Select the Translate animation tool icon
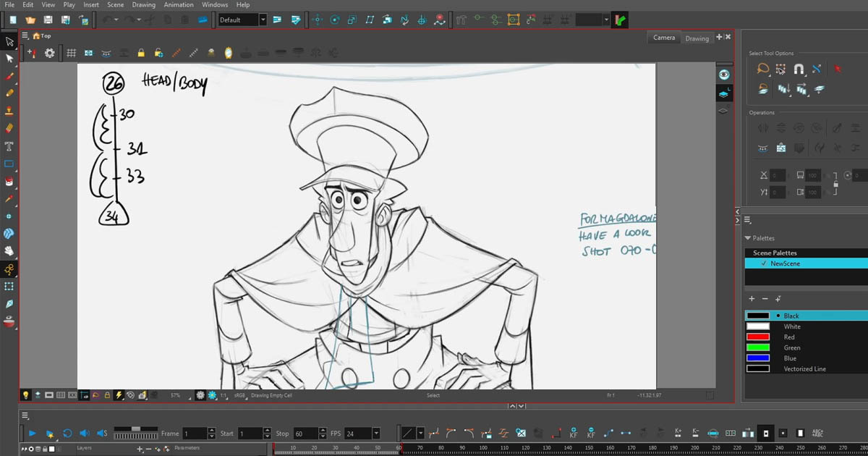 318,20
